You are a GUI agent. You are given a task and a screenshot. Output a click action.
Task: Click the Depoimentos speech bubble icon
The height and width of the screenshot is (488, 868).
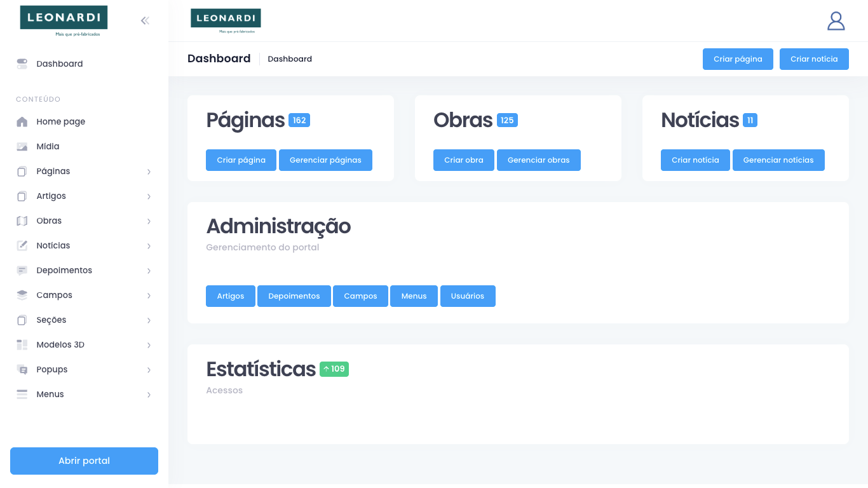click(22, 270)
